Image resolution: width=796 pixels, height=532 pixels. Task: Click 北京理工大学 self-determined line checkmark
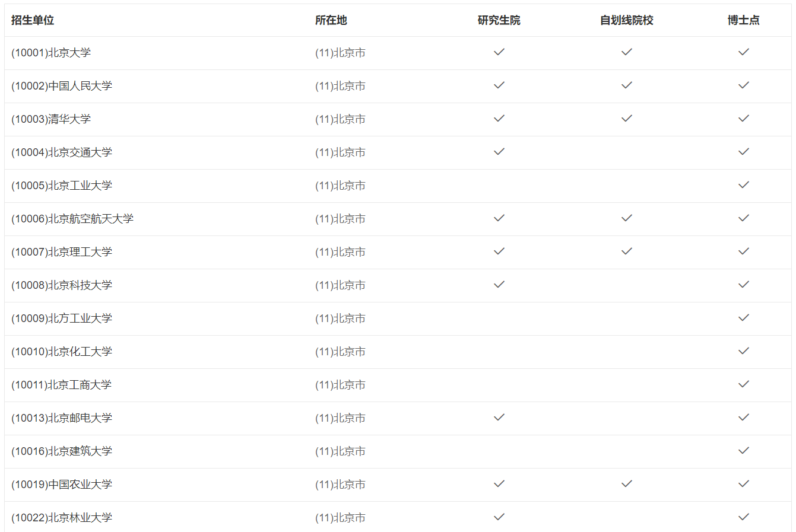pyautogui.click(x=626, y=251)
